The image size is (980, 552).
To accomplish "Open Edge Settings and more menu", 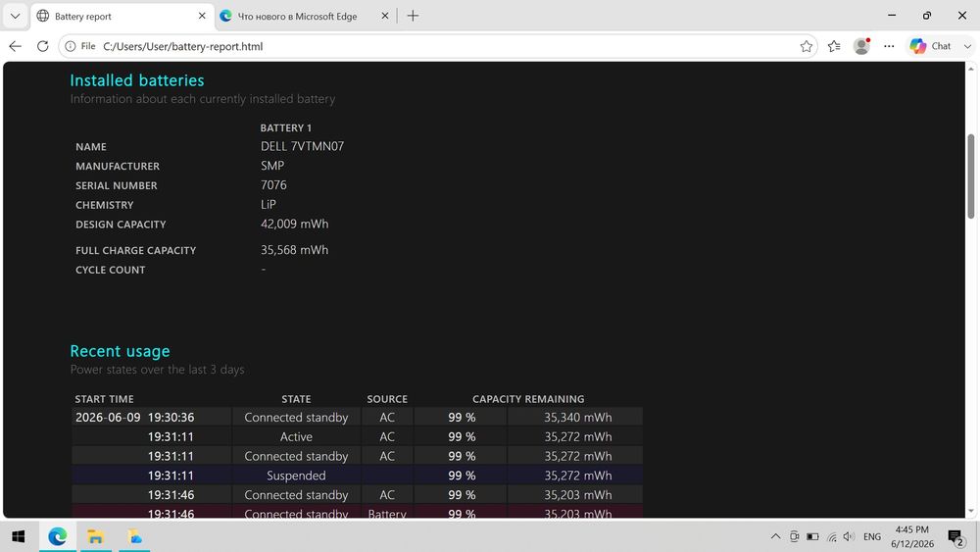I will [x=889, y=46].
